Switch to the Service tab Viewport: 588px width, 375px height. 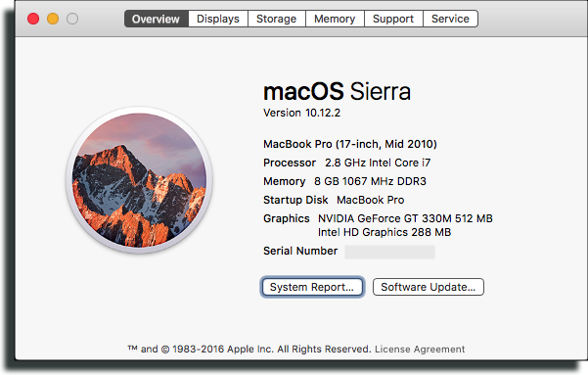[x=450, y=19]
